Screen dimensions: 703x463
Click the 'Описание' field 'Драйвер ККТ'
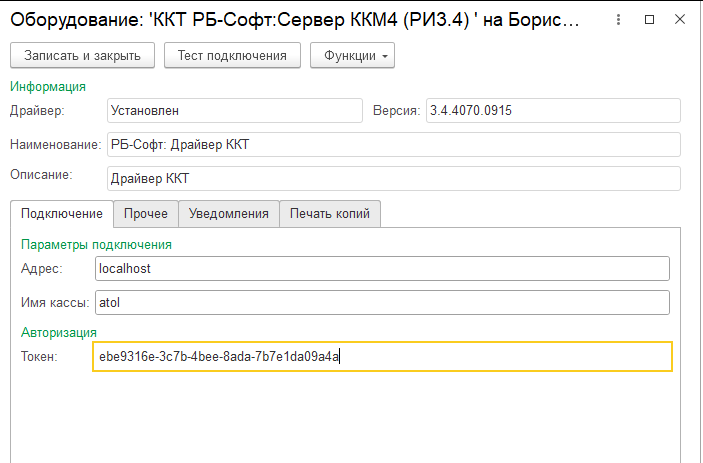click(394, 178)
